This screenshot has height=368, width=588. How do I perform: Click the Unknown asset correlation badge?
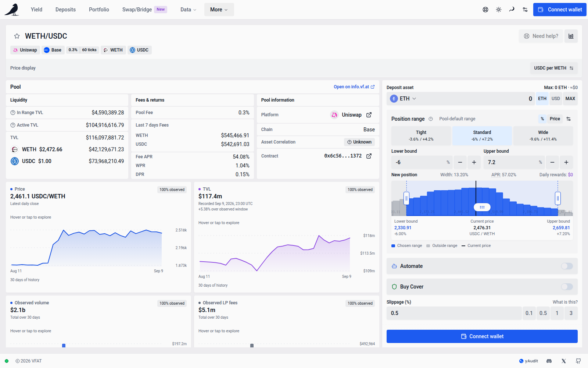[x=359, y=142]
